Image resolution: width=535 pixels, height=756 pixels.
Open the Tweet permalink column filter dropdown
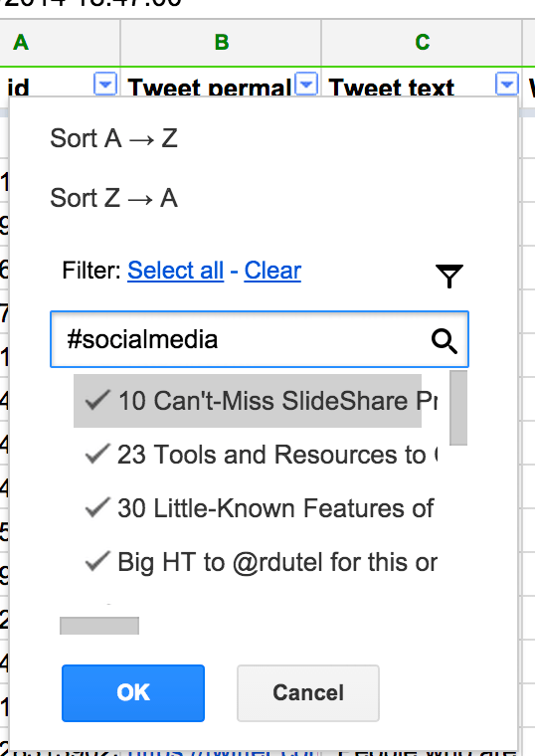point(306,85)
